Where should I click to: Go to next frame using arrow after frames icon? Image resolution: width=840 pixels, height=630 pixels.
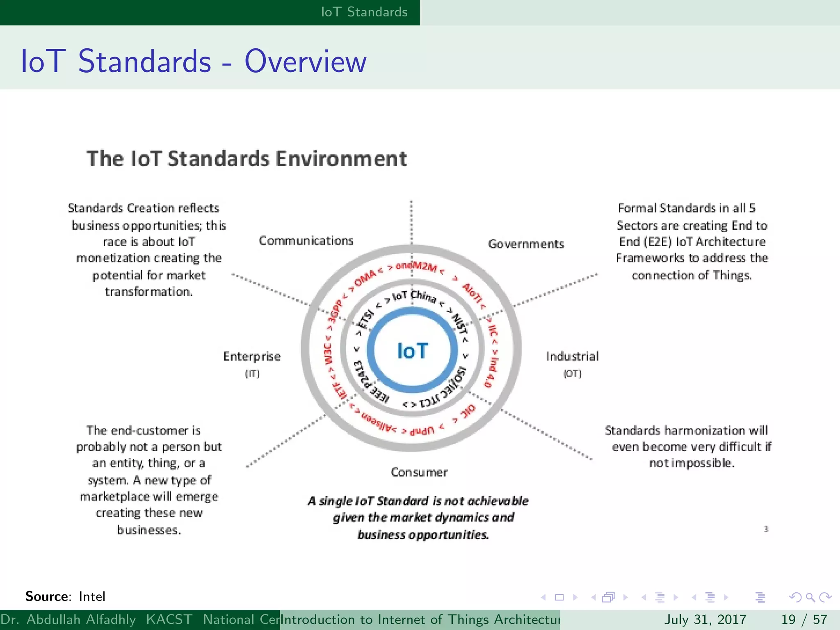(x=625, y=598)
